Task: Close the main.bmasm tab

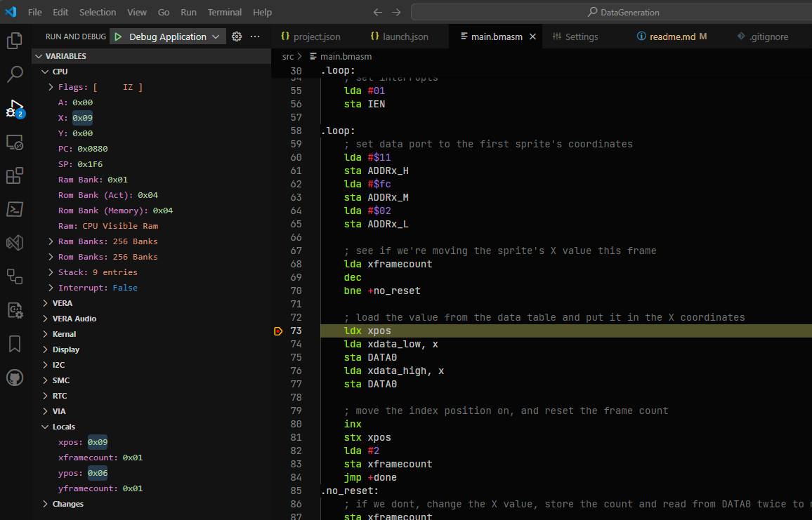Action: (532, 36)
